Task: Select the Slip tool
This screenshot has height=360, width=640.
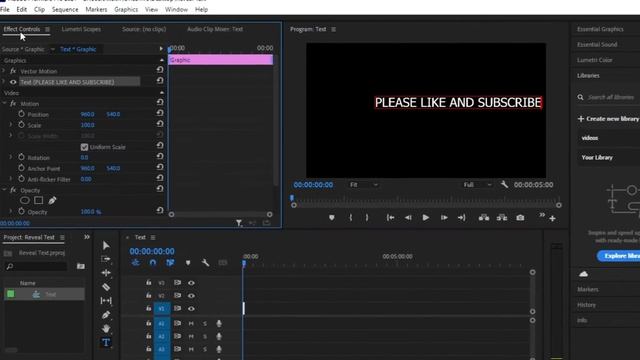Action: (x=106, y=301)
